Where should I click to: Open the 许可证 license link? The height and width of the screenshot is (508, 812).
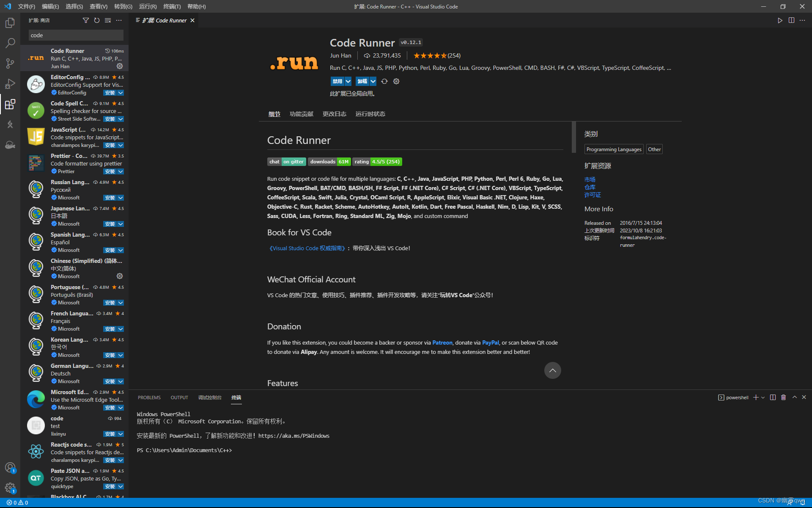coord(593,195)
